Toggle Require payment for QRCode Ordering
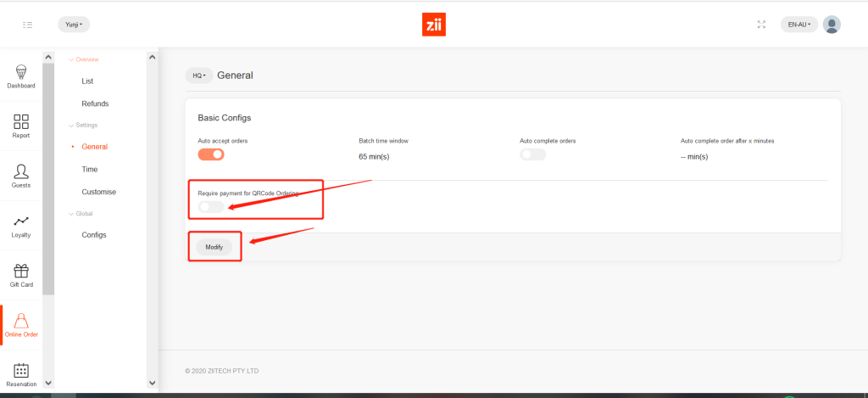 (x=211, y=207)
